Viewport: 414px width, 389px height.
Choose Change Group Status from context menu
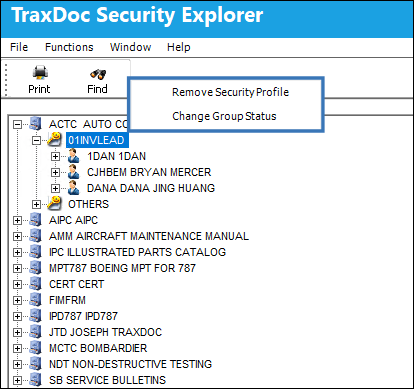pos(224,116)
